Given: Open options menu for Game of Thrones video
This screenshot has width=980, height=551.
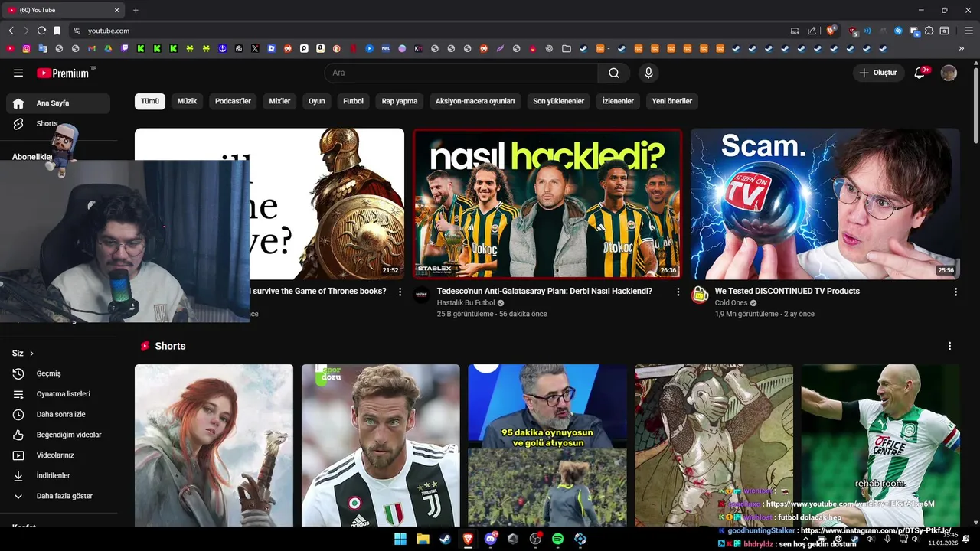Looking at the screenshot, I should (x=400, y=292).
